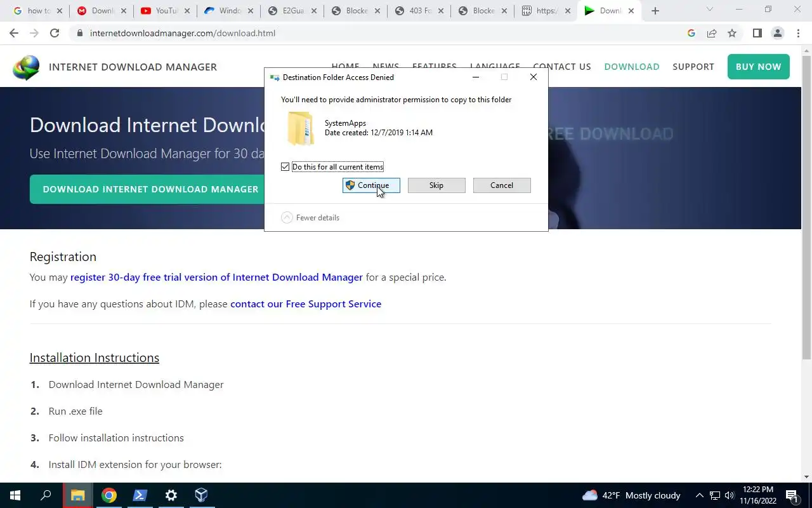The image size is (812, 508).
Task: Click 'Run .exe file' instruction text
Action: (75, 411)
